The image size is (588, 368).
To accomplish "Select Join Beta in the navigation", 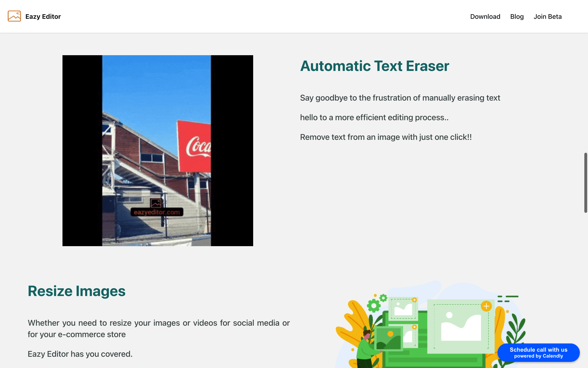I will click(547, 17).
